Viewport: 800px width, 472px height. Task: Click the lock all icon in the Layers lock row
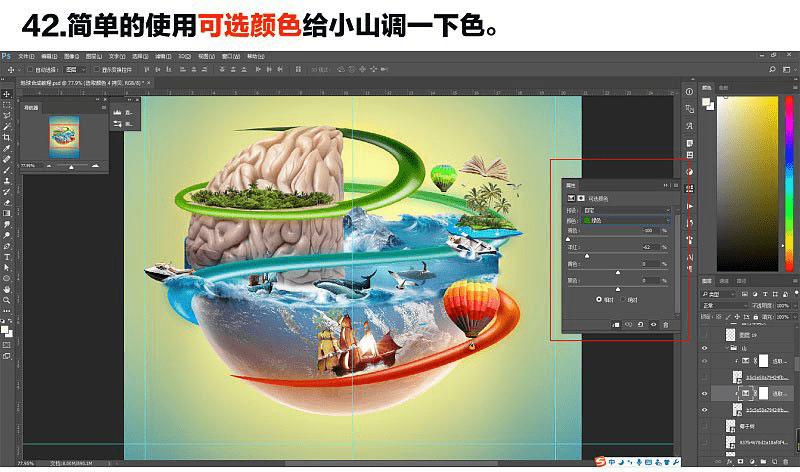click(756, 317)
